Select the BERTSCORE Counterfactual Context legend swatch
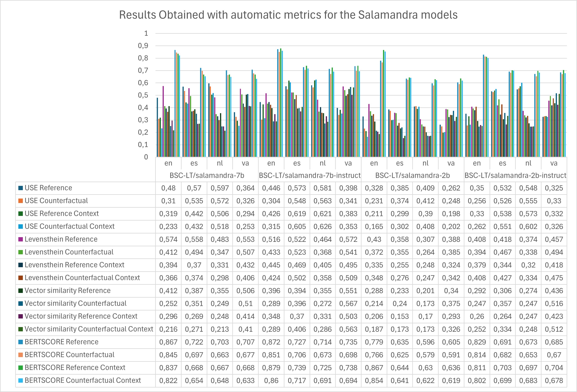 21,380
